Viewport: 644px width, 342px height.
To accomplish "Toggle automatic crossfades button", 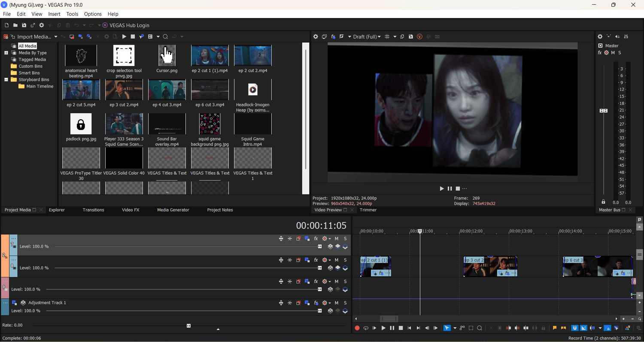I will point(584,328).
